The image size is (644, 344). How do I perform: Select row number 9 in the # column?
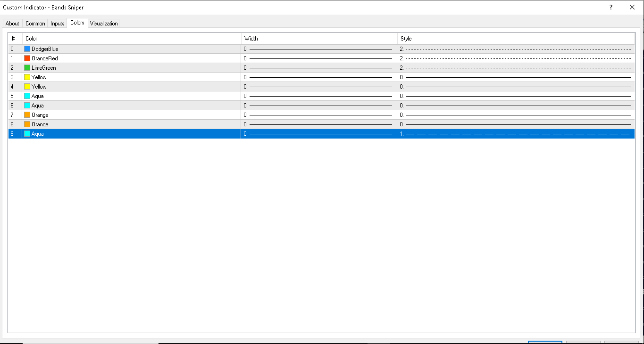coord(15,134)
